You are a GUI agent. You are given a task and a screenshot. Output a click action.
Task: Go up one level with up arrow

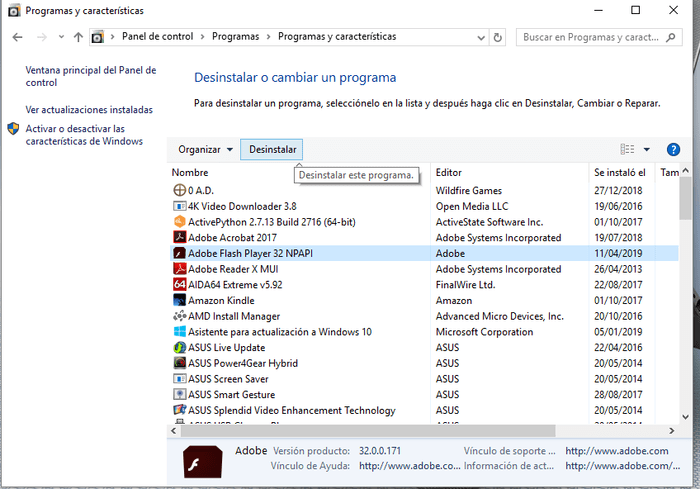[78, 37]
